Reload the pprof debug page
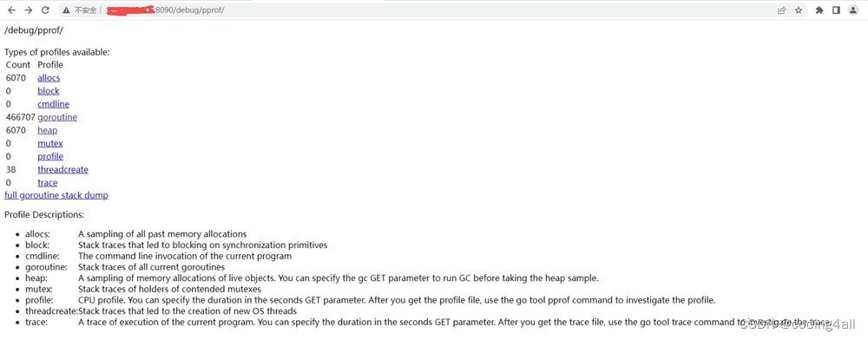Screen dimensions: 868x340 (x=45, y=10)
